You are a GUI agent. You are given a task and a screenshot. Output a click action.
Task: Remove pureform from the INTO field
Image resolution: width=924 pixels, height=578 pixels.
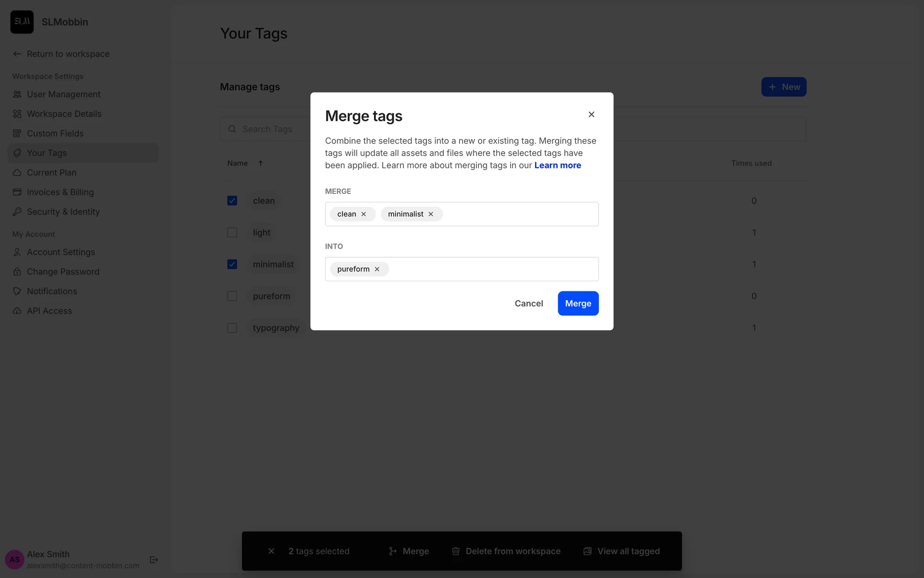[377, 269]
